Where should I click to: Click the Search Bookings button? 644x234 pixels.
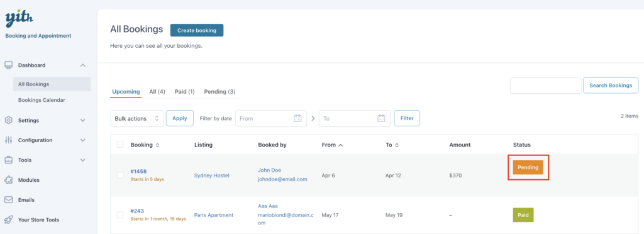pos(611,86)
